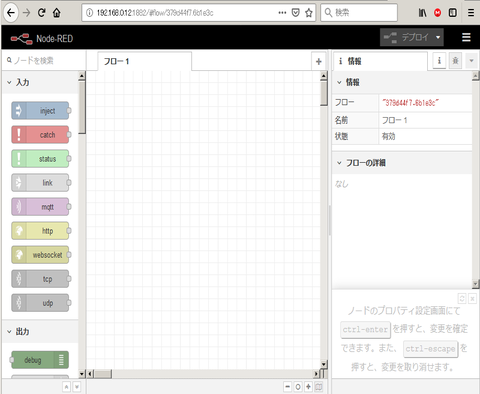Click the info sidebar scroll down arrow
This screenshot has height=394, width=480.
click(x=476, y=284)
